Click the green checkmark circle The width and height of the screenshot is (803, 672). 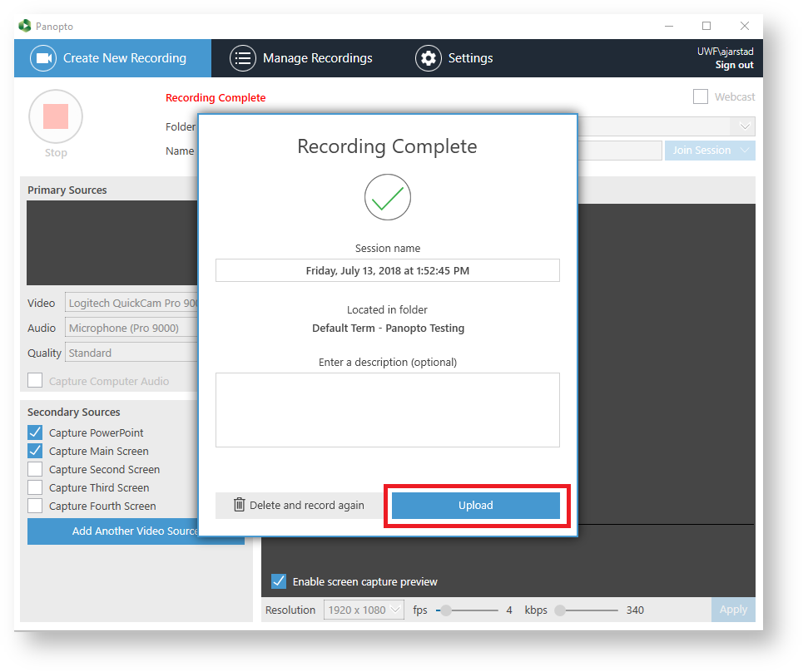point(388,197)
